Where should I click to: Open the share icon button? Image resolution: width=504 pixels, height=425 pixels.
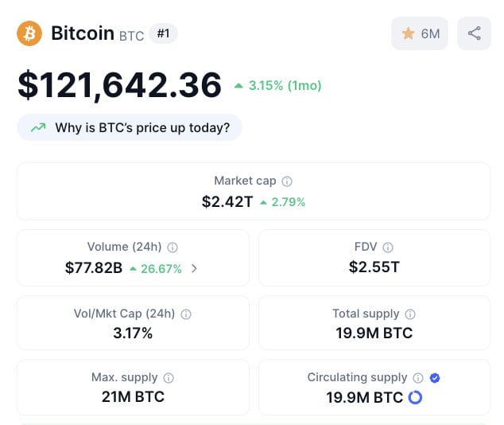point(474,33)
